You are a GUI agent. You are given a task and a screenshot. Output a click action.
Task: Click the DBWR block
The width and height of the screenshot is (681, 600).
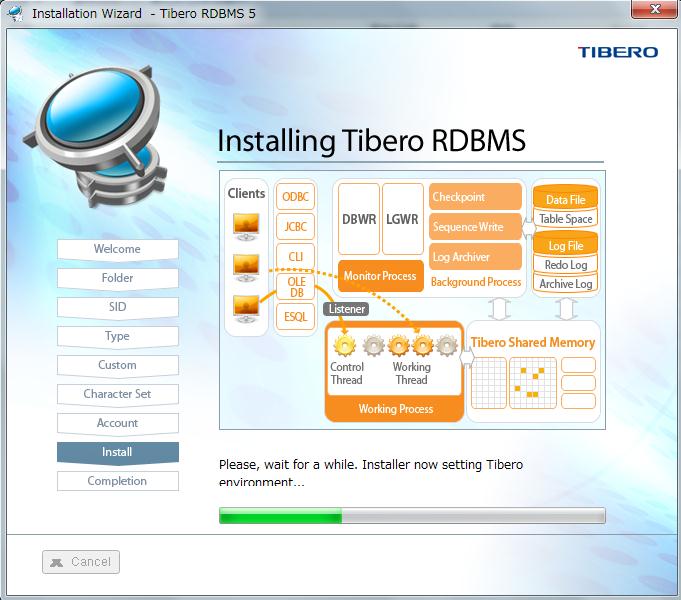click(x=359, y=219)
